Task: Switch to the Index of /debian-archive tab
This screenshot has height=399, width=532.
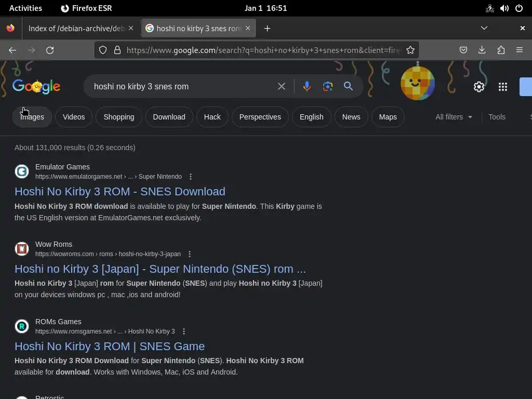Action: pos(76,29)
